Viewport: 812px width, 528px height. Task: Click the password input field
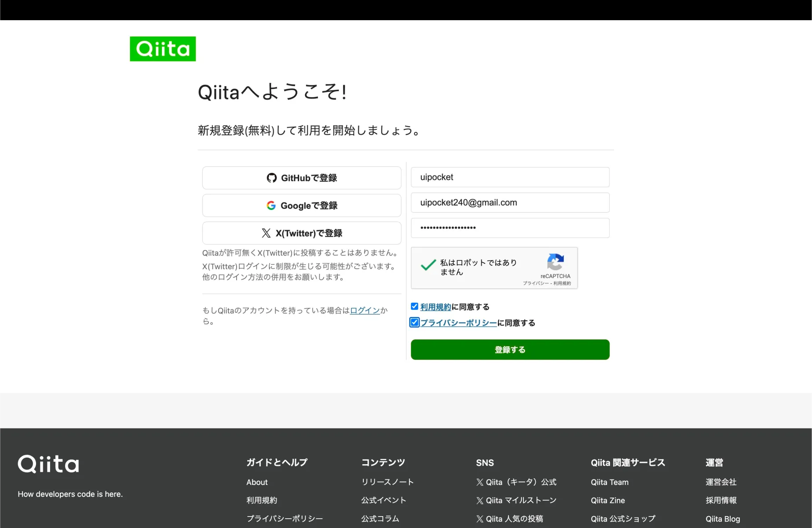[x=510, y=228]
